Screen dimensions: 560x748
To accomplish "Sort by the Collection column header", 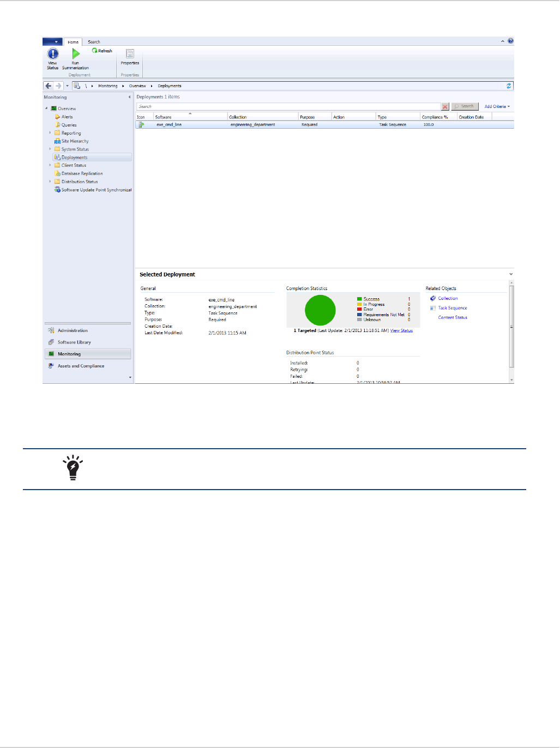I will (263, 117).
